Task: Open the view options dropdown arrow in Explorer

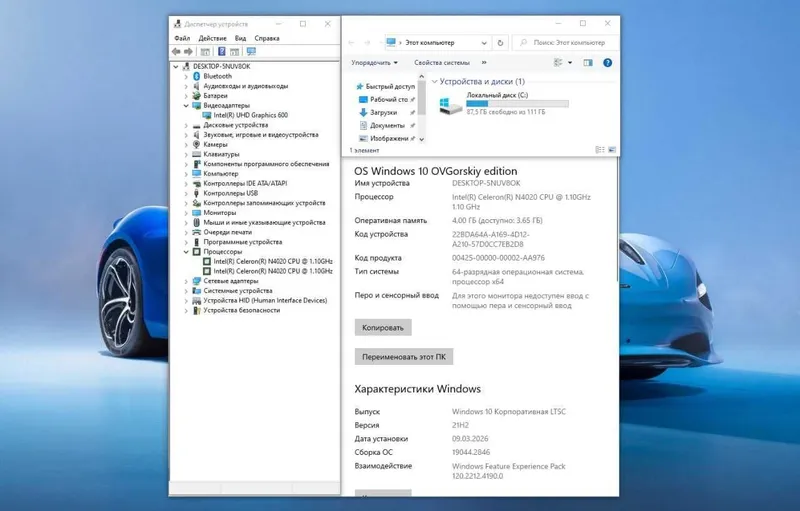Action: tap(569, 63)
